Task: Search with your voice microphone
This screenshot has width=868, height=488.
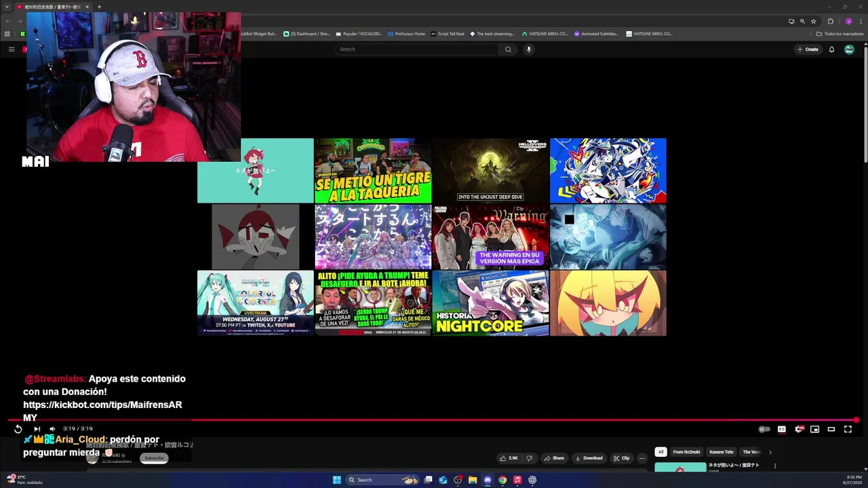Action: coord(529,49)
